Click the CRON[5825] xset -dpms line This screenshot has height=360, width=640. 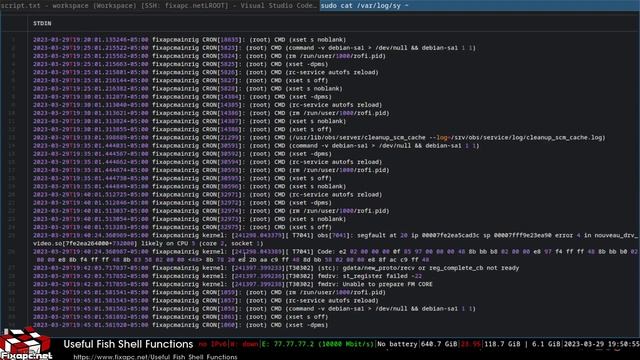(181, 64)
